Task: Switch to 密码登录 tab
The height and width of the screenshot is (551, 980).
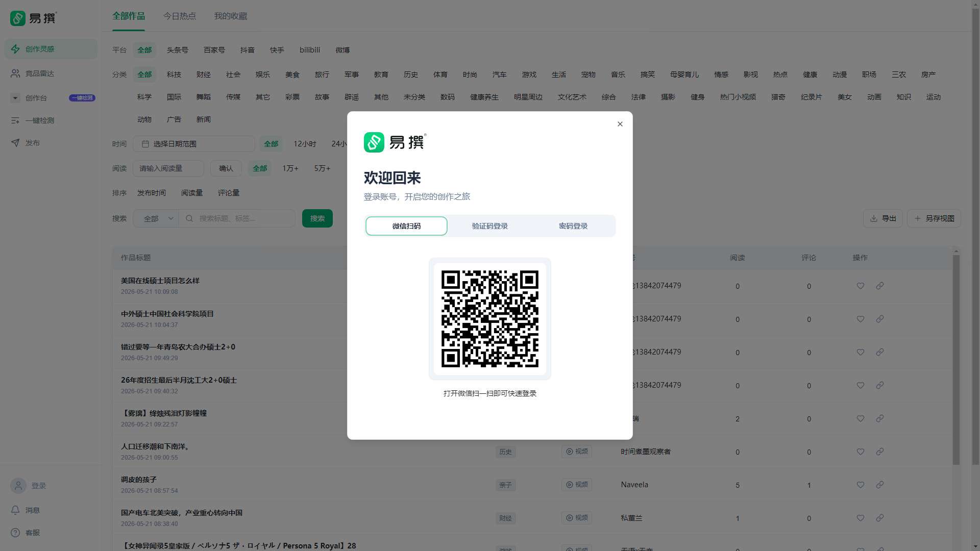Action: coord(573,226)
